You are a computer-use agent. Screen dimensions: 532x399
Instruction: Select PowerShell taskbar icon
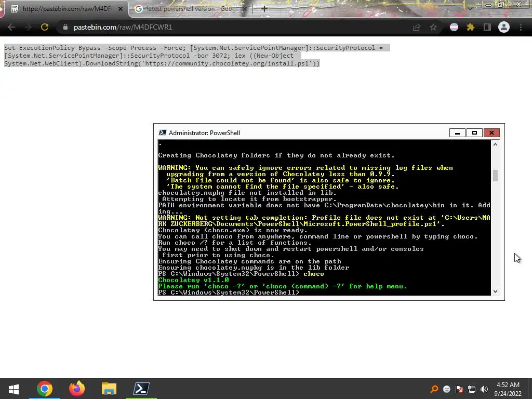click(141, 389)
